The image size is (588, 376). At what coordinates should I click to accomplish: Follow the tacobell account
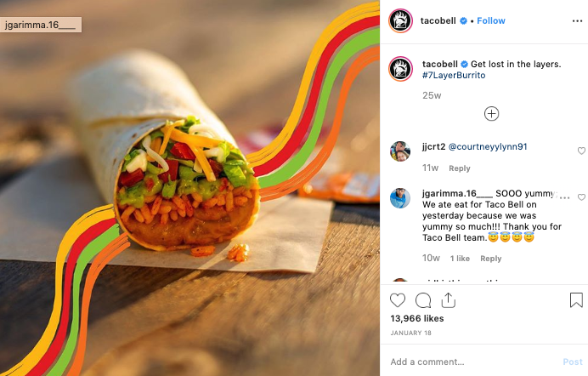(491, 20)
